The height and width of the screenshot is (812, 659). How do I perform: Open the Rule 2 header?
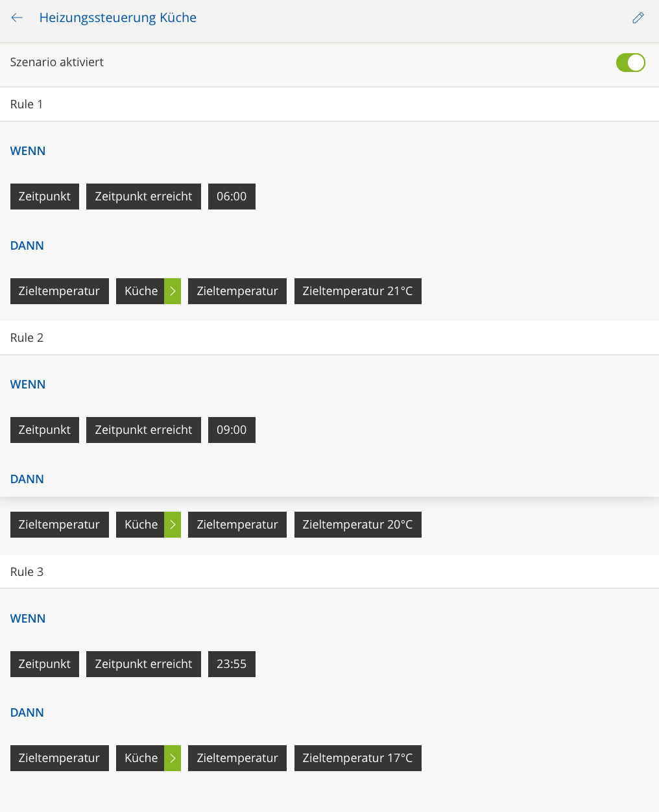click(27, 338)
